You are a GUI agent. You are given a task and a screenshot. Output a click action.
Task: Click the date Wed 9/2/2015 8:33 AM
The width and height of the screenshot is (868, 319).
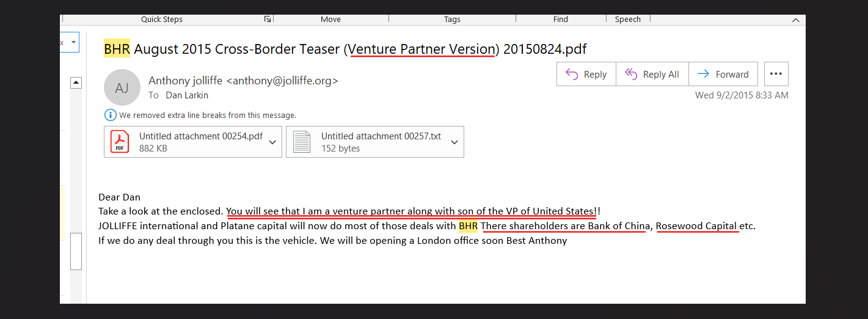click(x=742, y=95)
